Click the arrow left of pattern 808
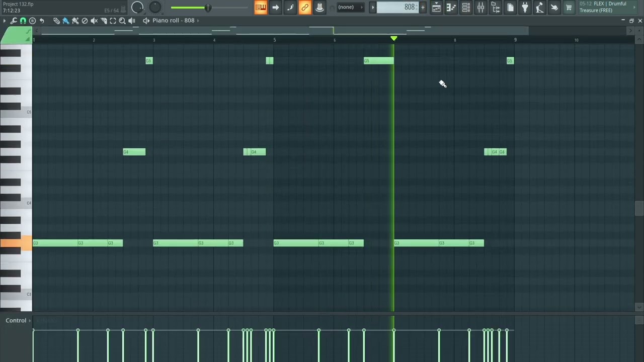Image resolution: width=644 pixels, height=362 pixels. click(373, 7)
